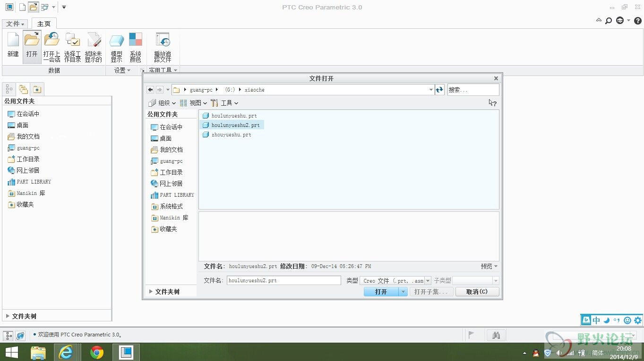Choose the working directory with 选择工作目录
This screenshot has height=361, width=644.
tap(72, 47)
